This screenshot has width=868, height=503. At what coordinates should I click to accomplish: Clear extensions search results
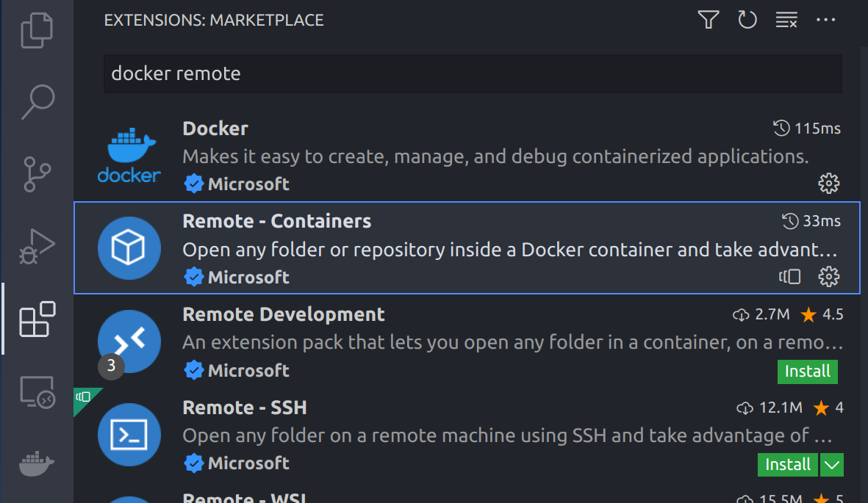786,20
